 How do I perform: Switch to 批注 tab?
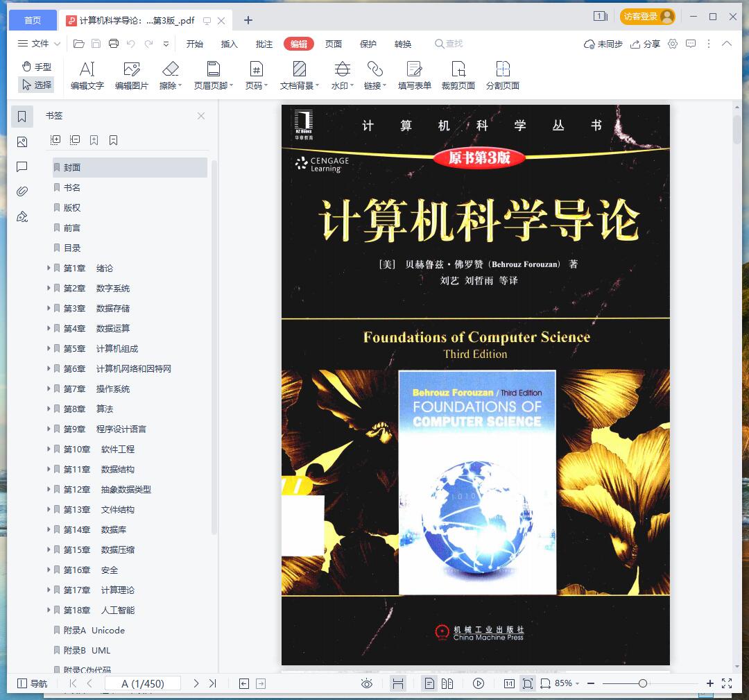(x=264, y=44)
